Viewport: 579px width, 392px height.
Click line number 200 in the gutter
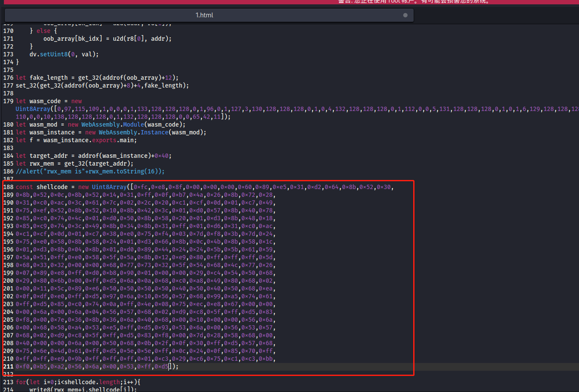click(8, 281)
